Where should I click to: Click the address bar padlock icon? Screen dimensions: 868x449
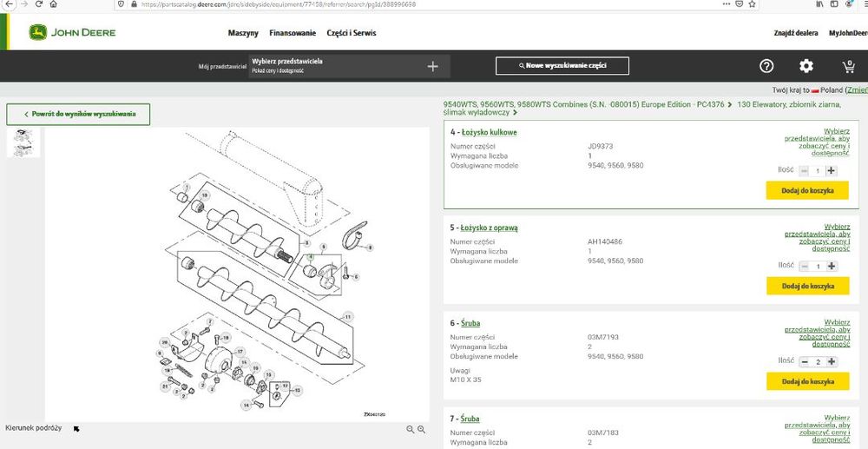coord(134,3)
